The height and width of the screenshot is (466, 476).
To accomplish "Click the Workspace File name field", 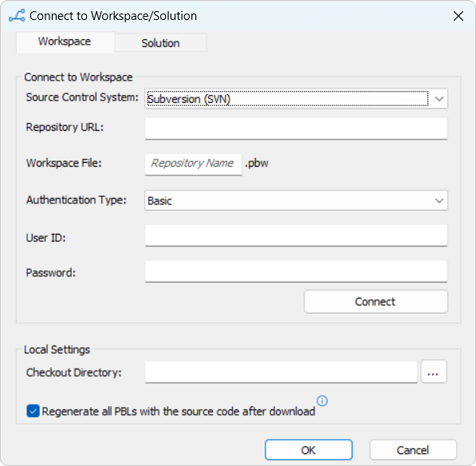I will click(194, 164).
